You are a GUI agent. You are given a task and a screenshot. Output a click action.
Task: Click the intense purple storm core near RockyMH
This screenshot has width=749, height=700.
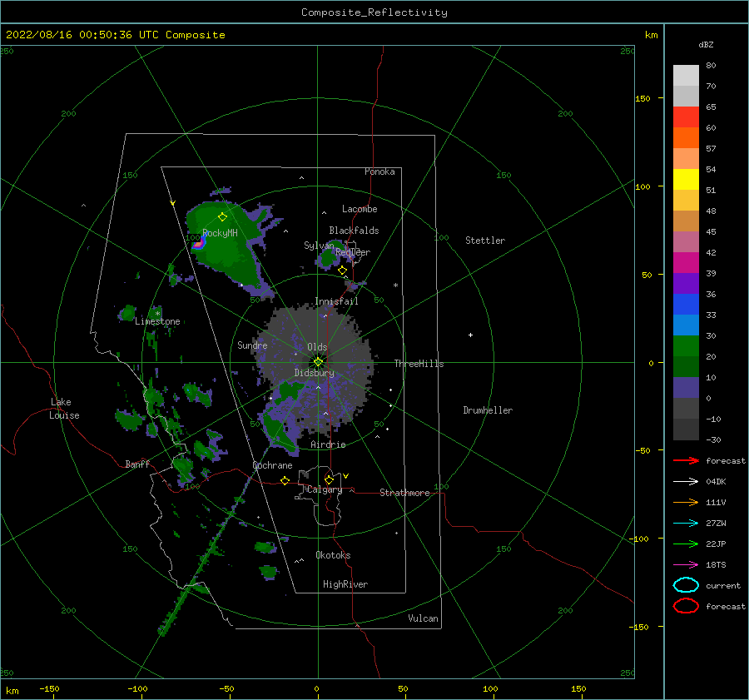198,244
